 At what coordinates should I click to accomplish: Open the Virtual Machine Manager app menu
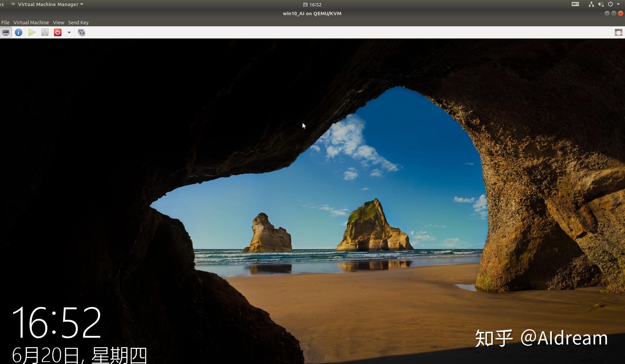pos(47,4)
